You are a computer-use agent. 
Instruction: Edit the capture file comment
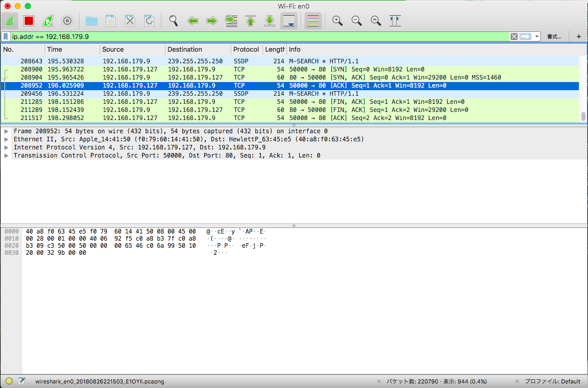[x=20, y=381]
